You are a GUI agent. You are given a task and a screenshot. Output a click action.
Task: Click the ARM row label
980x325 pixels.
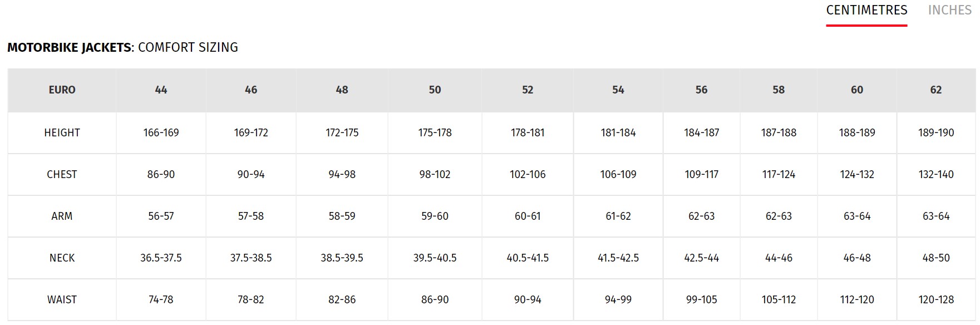coord(62,216)
